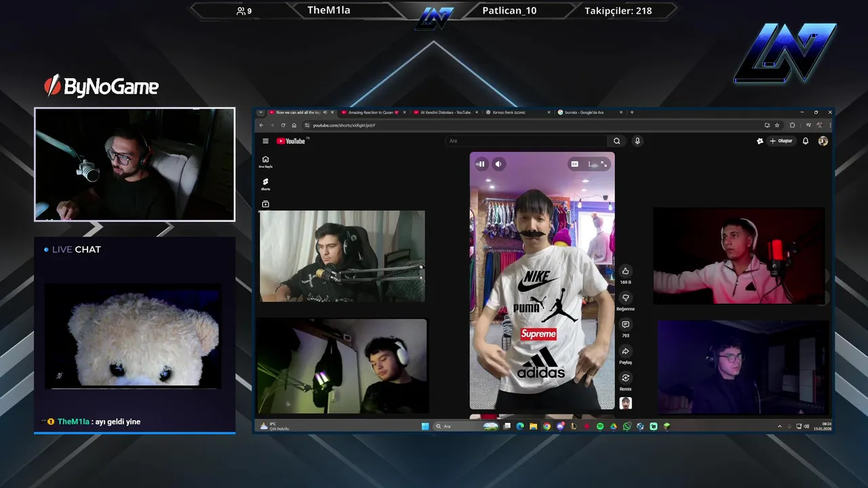Dislike the Short via Beğenme button
This screenshot has width=868, height=488.
tap(625, 298)
